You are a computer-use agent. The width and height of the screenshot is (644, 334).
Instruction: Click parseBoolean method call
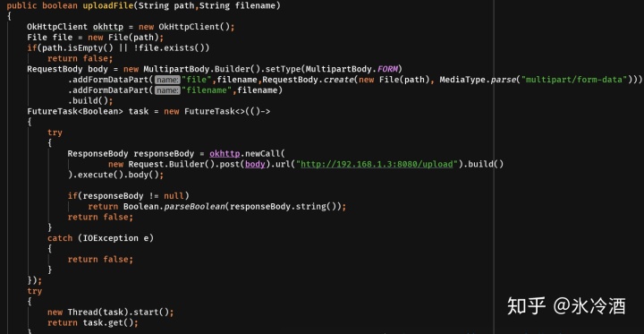194,206
